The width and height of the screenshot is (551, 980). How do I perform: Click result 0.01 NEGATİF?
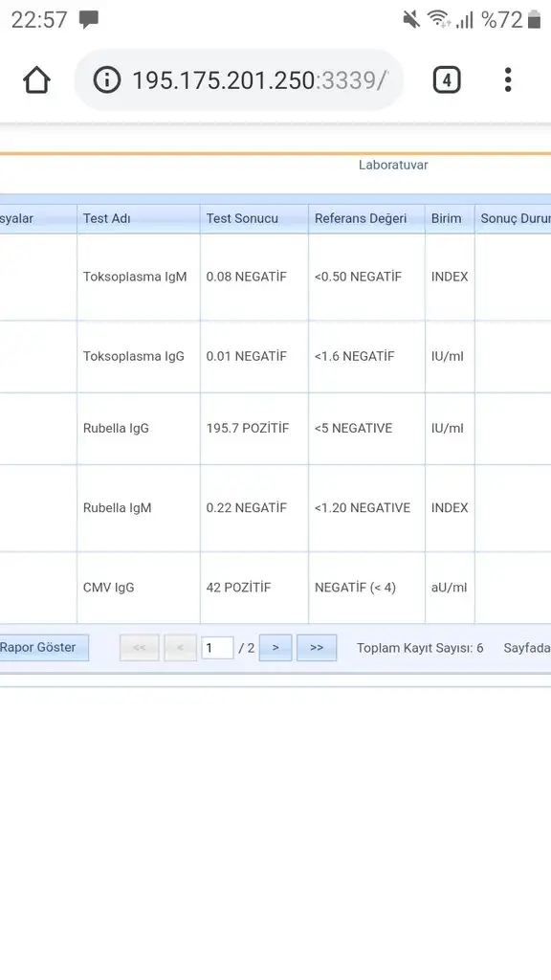pos(246,356)
